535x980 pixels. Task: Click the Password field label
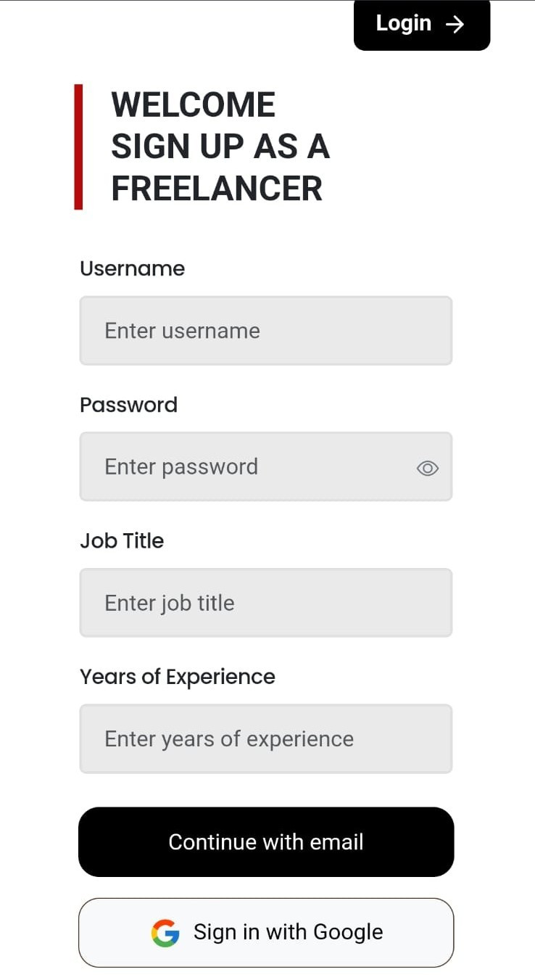[128, 405]
